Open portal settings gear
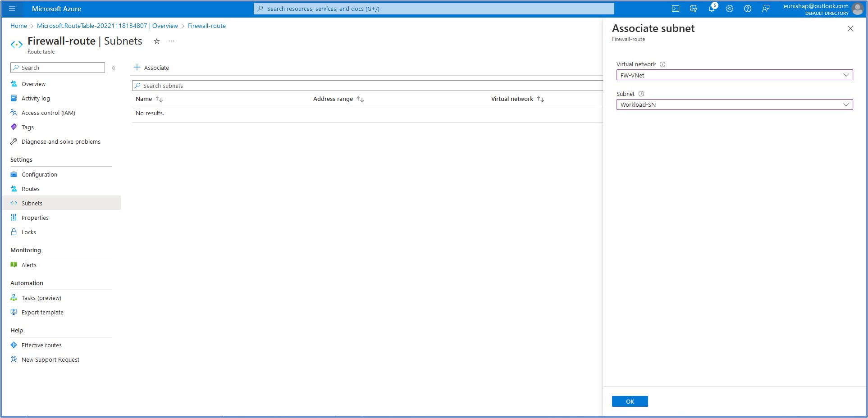Image resolution: width=868 pixels, height=418 pixels. (730, 9)
